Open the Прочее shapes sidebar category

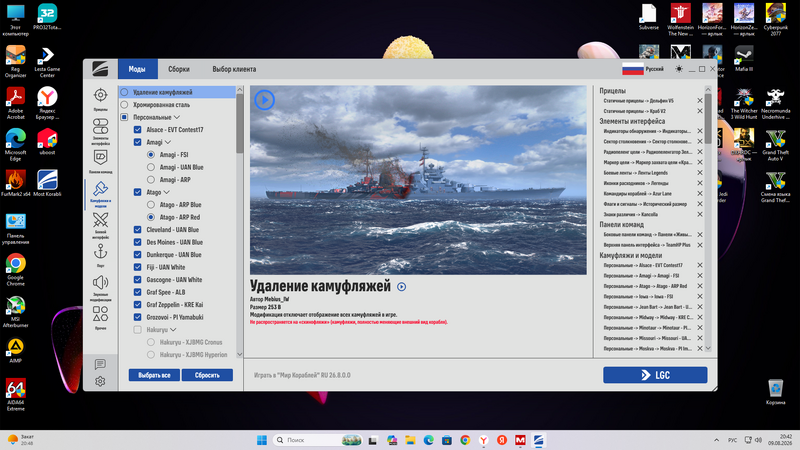[101, 317]
